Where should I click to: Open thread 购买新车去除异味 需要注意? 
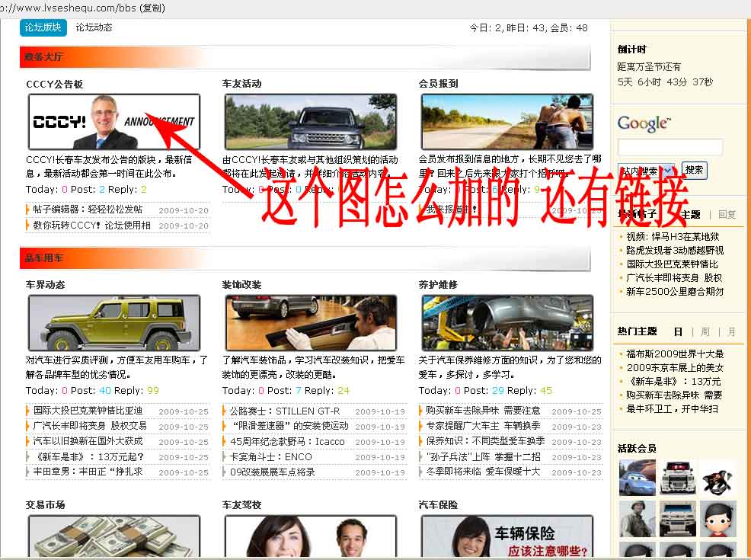pyautogui.click(x=483, y=411)
